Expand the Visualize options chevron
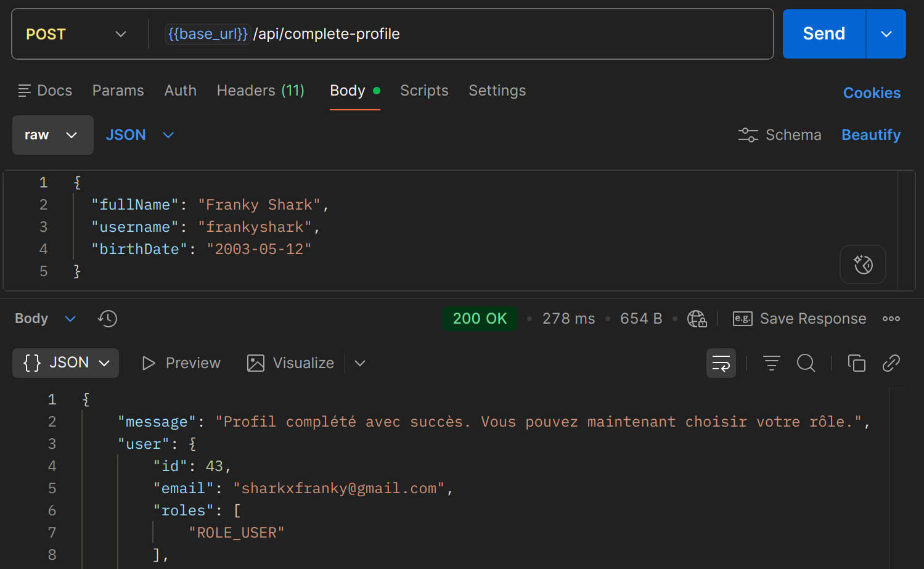This screenshot has height=569, width=924. click(360, 363)
